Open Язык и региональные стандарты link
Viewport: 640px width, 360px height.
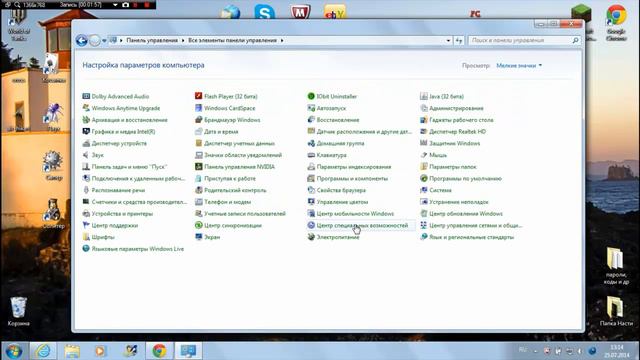click(471, 237)
